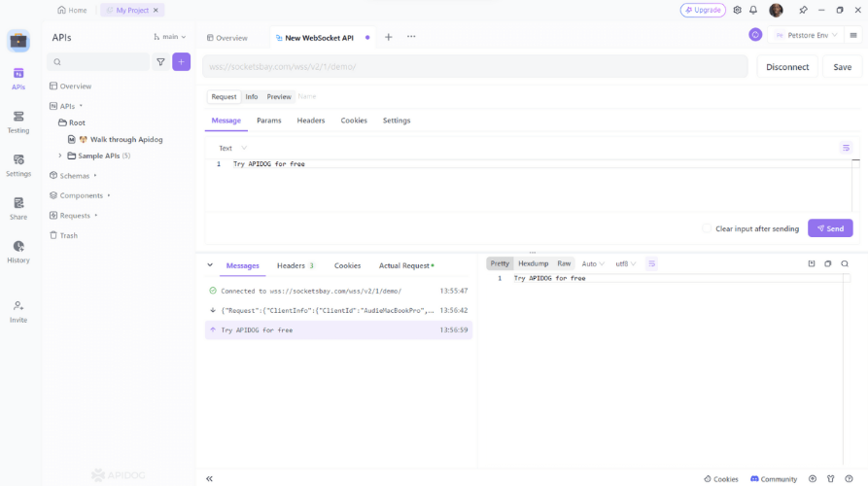This screenshot has width=868, height=486.
Task: Open the hamburger menu beside environment
Action: pyautogui.click(x=853, y=35)
